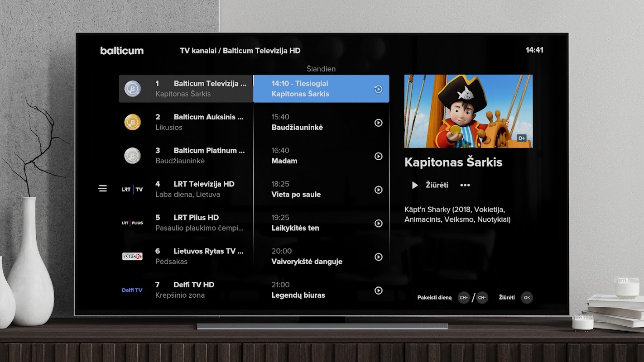Click the CH- button hint
This screenshot has height=362, width=644.
pyautogui.click(x=482, y=298)
